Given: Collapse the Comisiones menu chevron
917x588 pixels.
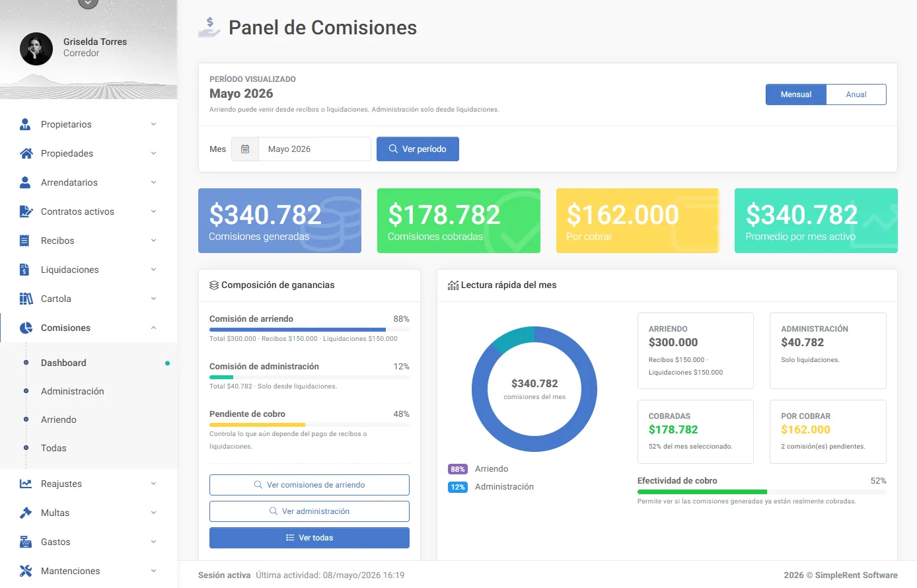Looking at the screenshot, I should click(x=153, y=328).
